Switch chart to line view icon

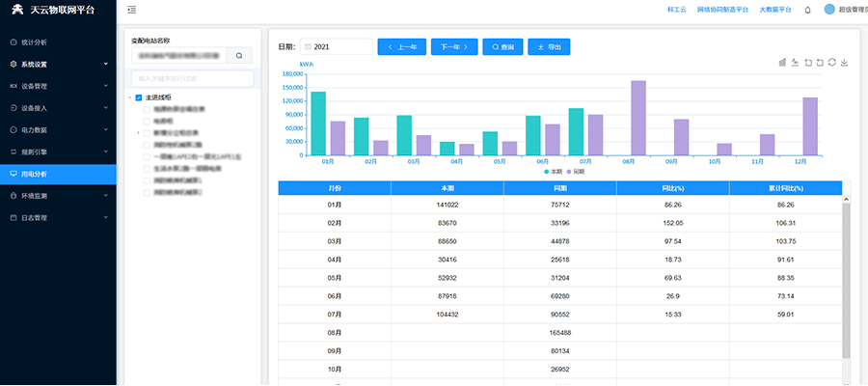(x=795, y=63)
